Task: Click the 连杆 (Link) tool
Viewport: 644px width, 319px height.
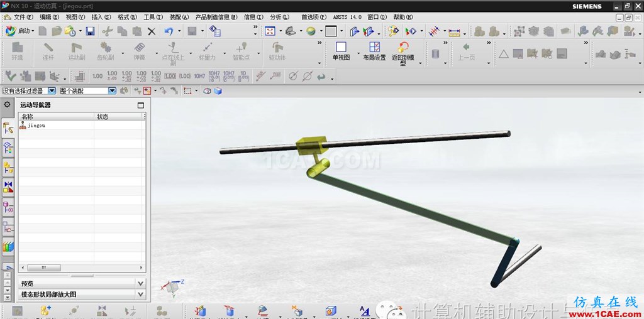Action: 48,51
